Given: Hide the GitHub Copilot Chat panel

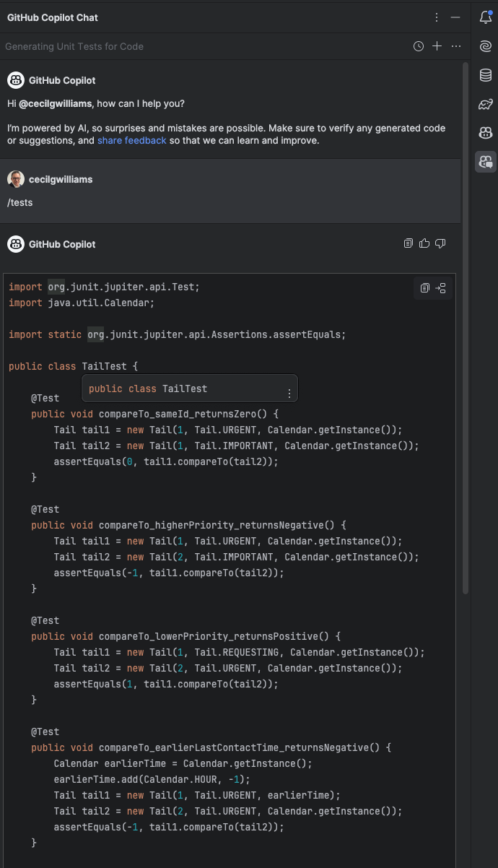Looking at the screenshot, I should [455, 17].
